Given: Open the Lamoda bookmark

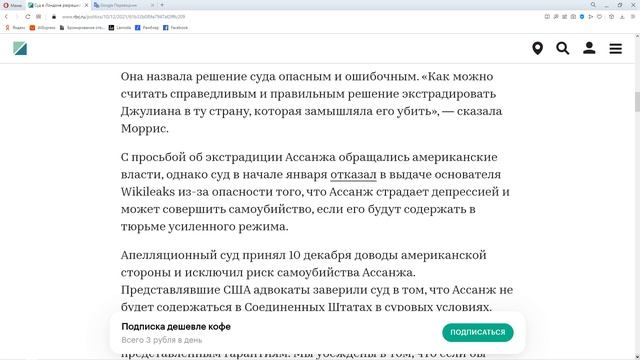Looking at the screenshot, I should point(120,28).
